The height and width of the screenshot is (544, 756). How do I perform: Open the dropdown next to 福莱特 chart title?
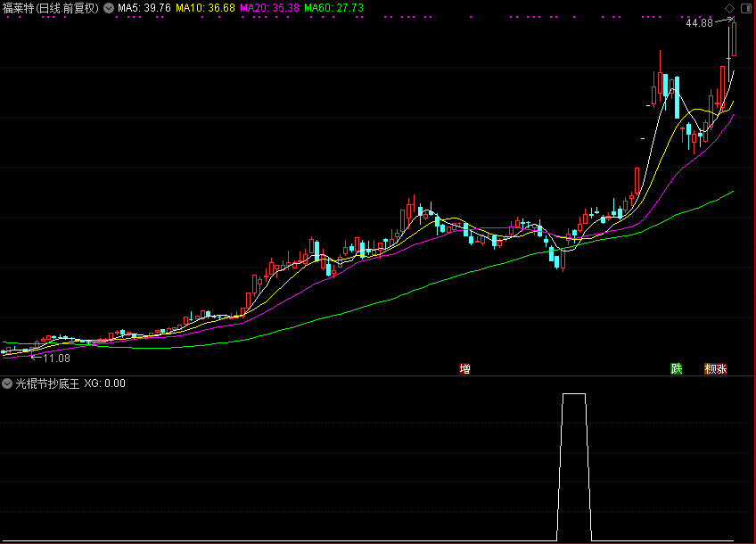(109, 8)
